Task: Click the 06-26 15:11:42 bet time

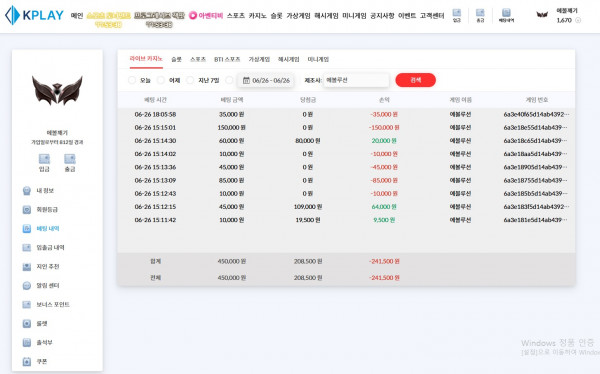Action: tap(155, 220)
